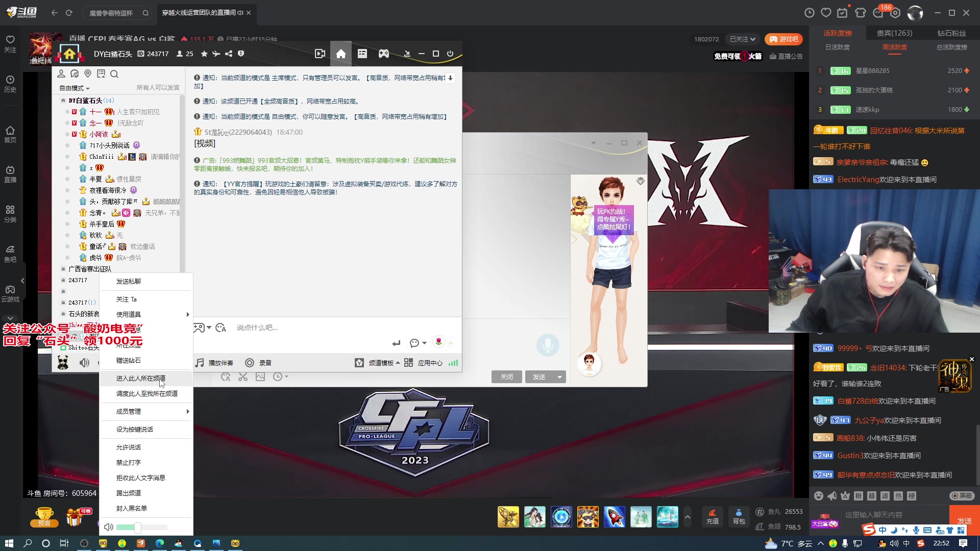Click the flower gift icon in chat input
980x551 pixels.
438,342
